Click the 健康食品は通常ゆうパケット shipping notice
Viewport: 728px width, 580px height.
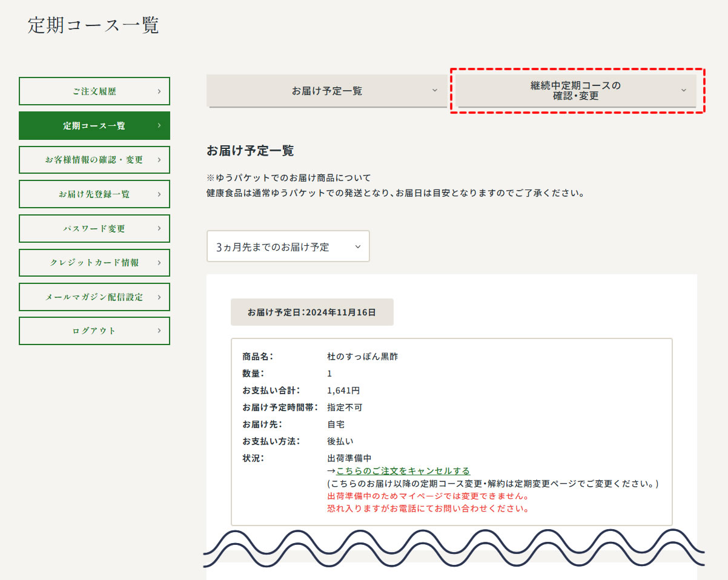tap(397, 194)
